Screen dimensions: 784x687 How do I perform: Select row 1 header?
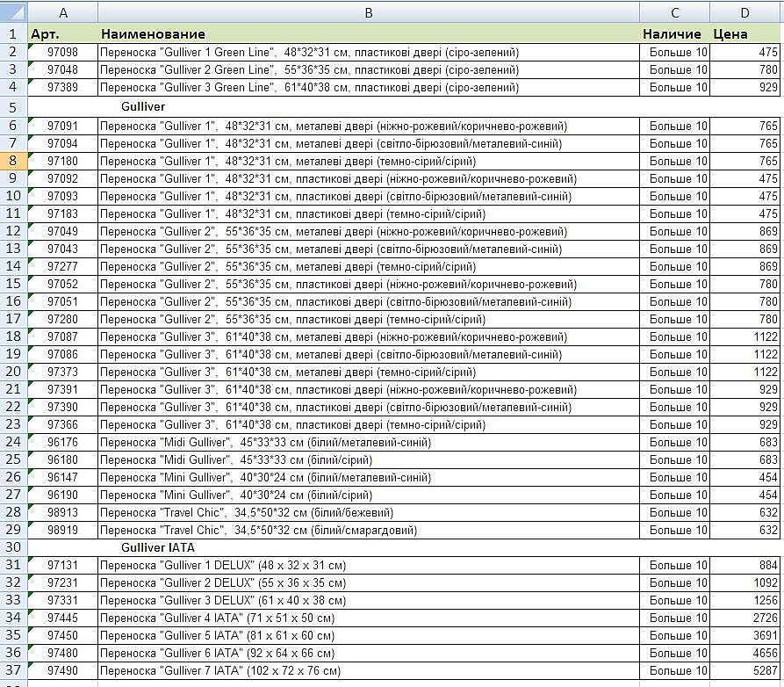pos(13,34)
